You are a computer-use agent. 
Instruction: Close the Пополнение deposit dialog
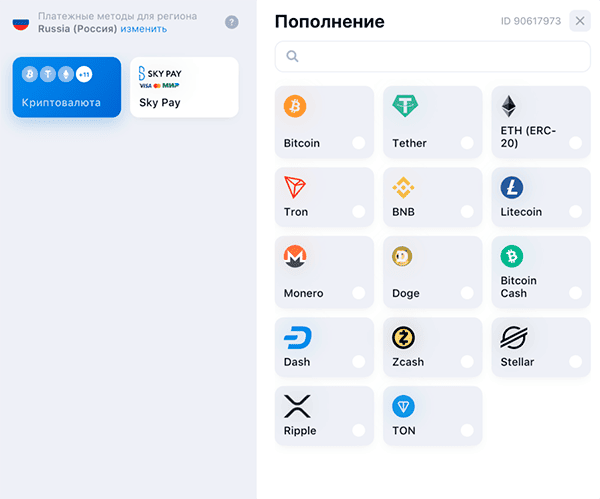pyautogui.click(x=580, y=21)
